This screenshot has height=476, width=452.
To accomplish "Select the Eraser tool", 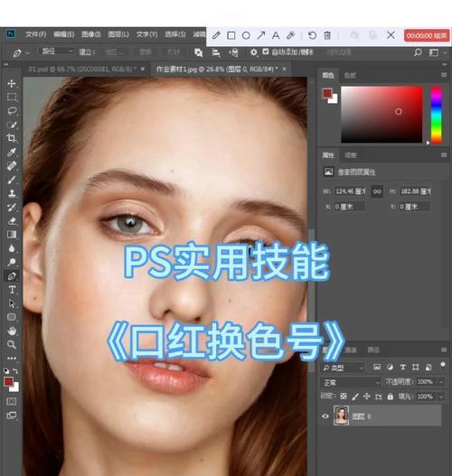I will tap(12, 220).
